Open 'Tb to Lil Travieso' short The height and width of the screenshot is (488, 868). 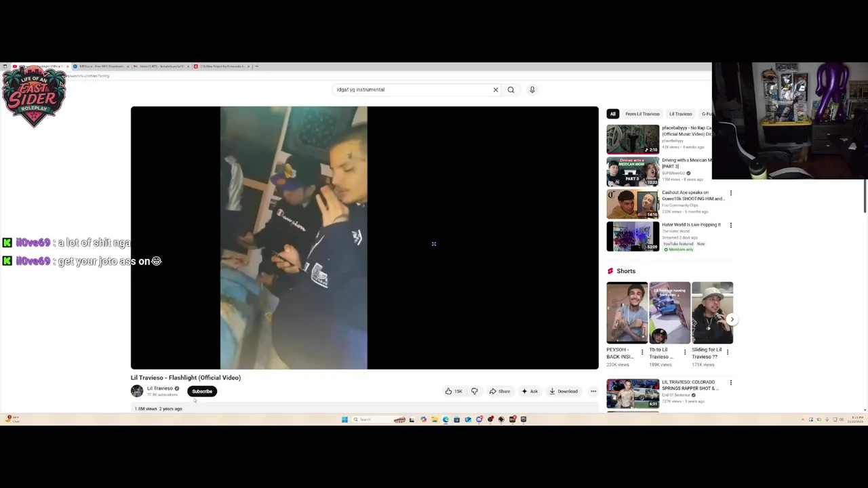(670, 312)
